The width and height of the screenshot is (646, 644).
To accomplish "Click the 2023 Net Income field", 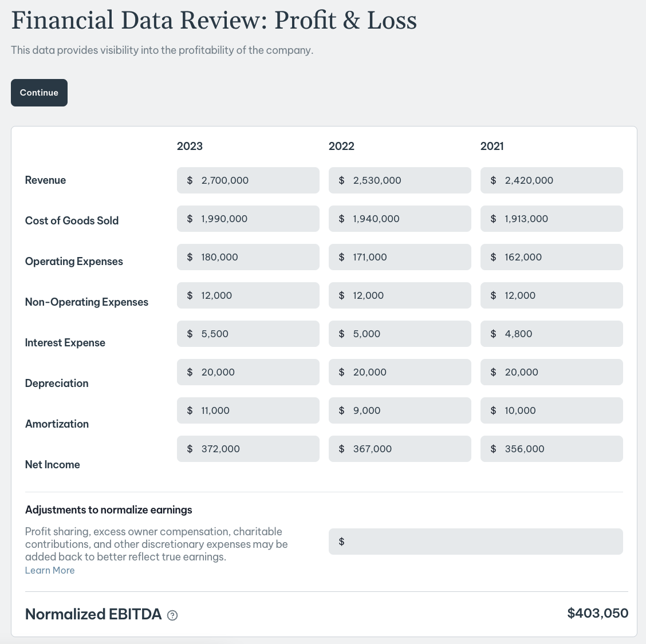I will [x=248, y=449].
